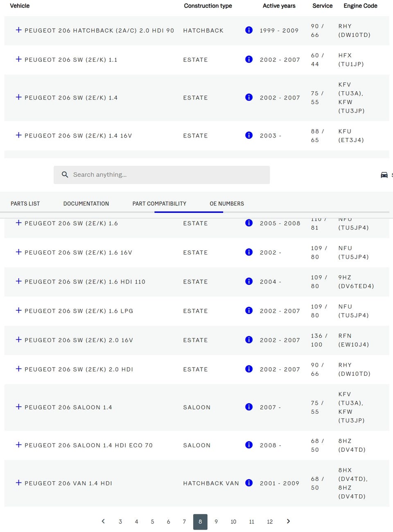Select current page 8 button
The image size is (393, 532).
pos(200,522)
